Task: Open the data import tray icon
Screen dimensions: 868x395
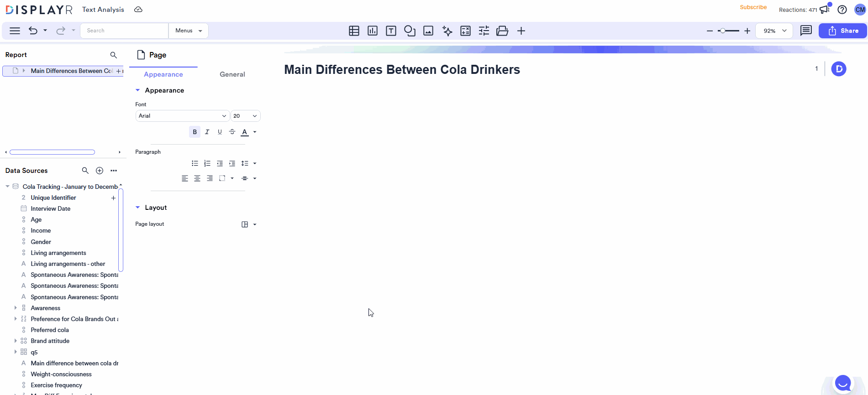Action: (x=502, y=31)
